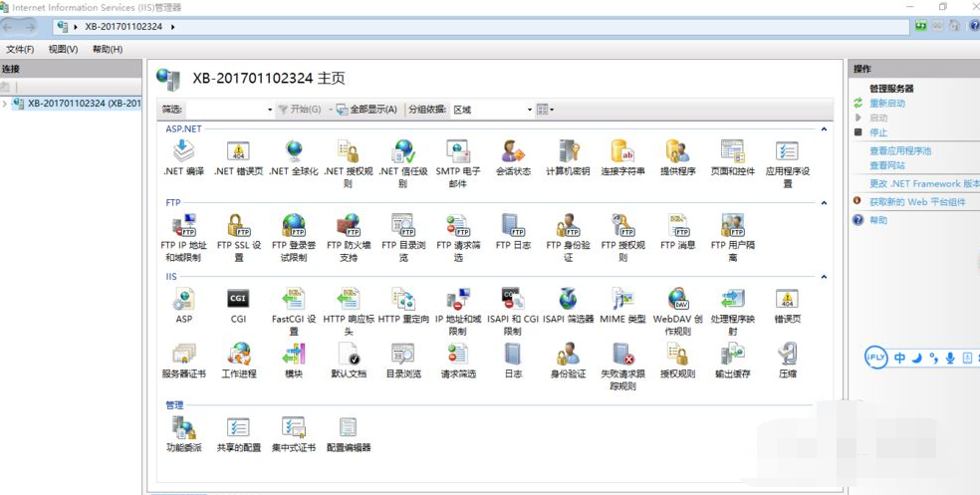The height and width of the screenshot is (495, 980).
Task: Open 工作进程 feature
Action: (x=238, y=360)
